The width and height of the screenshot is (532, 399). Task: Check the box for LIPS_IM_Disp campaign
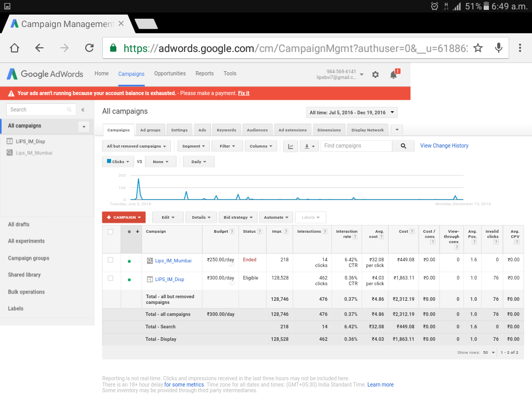(110, 278)
